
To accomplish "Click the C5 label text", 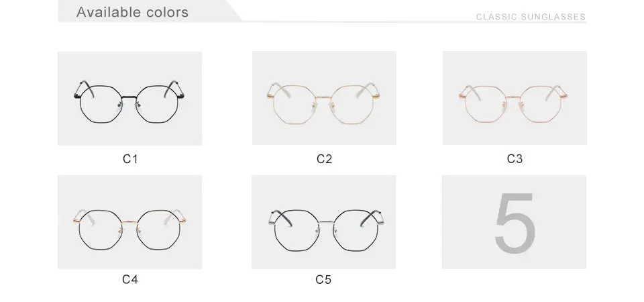I will [323, 279].
